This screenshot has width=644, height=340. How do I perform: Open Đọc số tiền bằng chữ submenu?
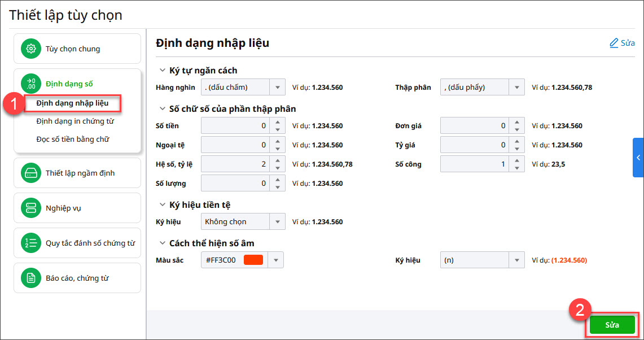coord(72,139)
